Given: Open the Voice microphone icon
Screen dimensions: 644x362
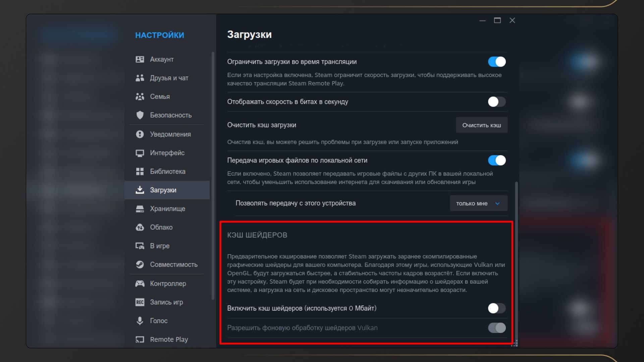Looking at the screenshot, I should (x=140, y=321).
